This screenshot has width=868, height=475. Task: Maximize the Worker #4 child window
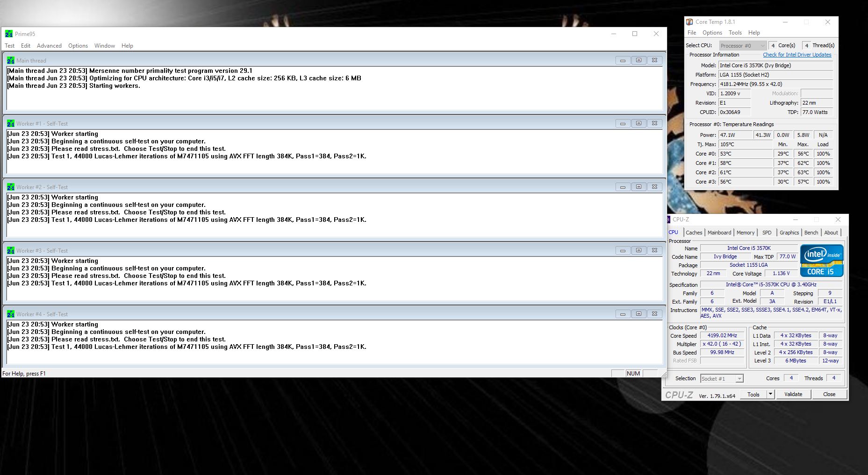(638, 314)
